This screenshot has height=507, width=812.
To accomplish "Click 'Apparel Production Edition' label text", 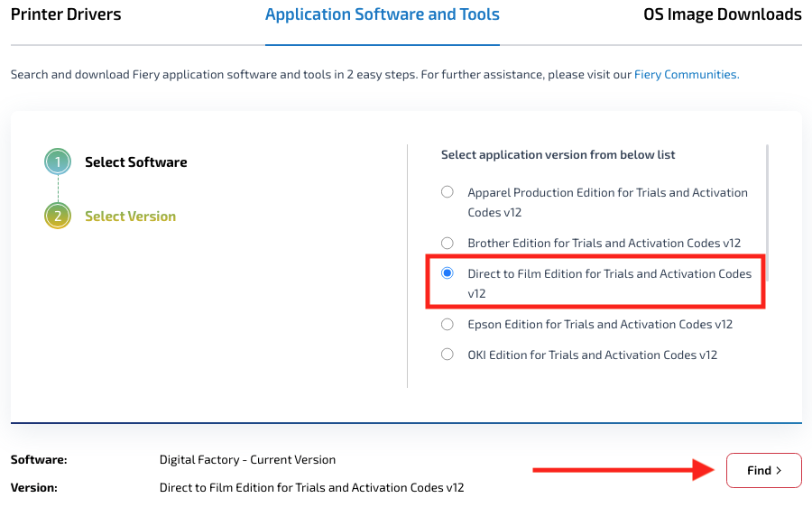I will point(607,202).
